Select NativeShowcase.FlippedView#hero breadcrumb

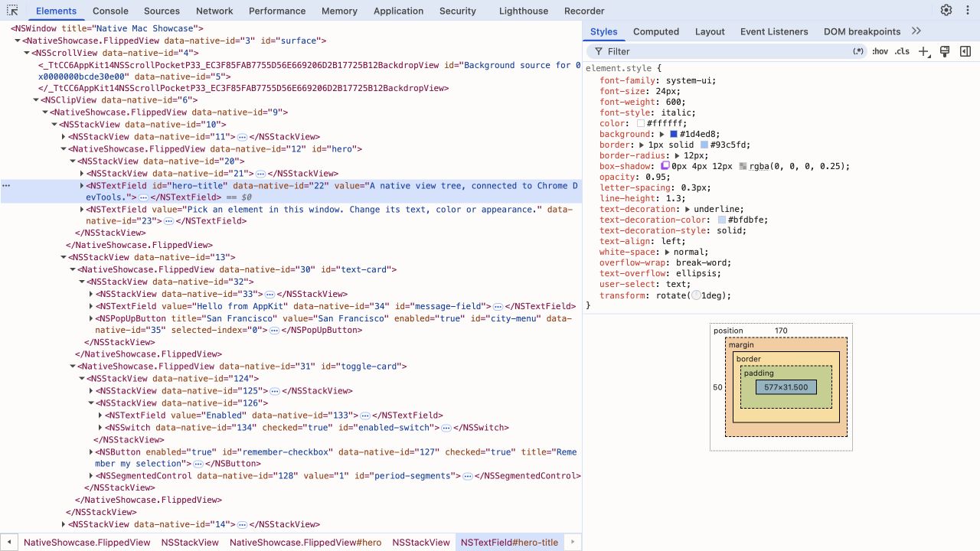click(x=305, y=543)
